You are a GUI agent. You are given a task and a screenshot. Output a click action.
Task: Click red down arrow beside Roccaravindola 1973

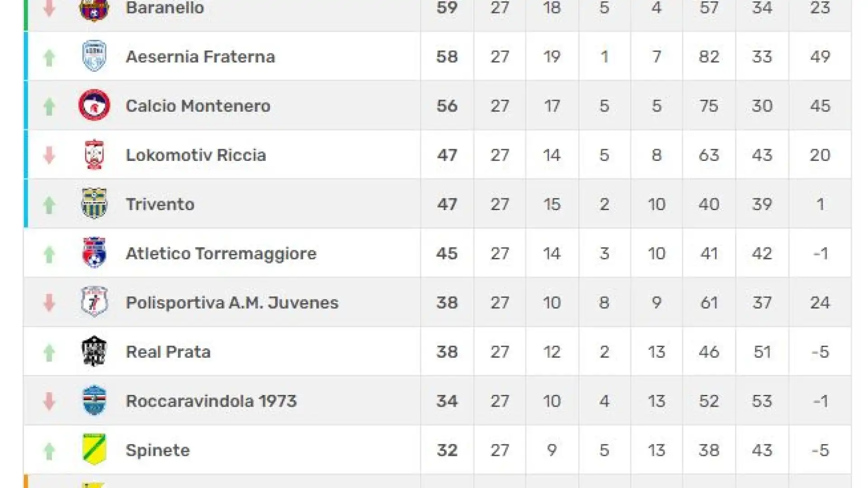[x=49, y=401]
